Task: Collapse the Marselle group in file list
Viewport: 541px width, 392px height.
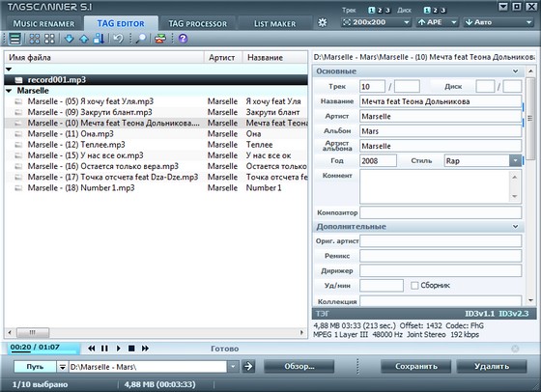Action: pyautogui.click(x=9, y=91)
